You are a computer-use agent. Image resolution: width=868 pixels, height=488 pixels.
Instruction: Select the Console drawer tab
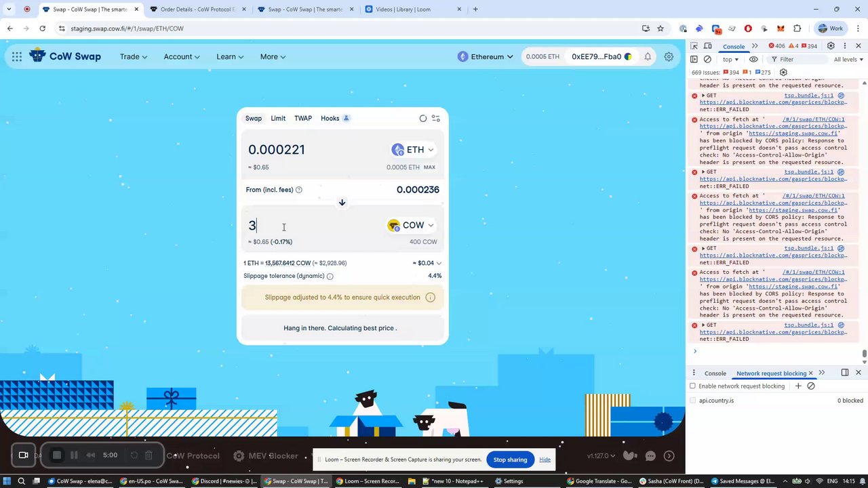[715, 373]
